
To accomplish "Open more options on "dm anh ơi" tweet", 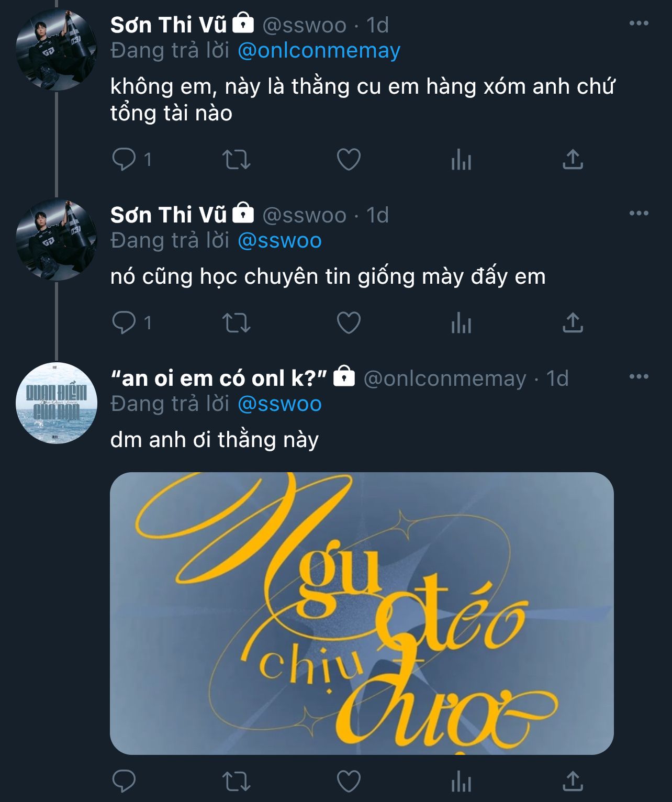I will [639, 377].
